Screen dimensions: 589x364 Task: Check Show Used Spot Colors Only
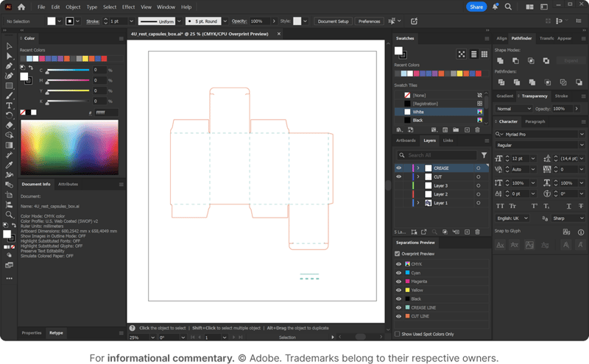[398, 334]
